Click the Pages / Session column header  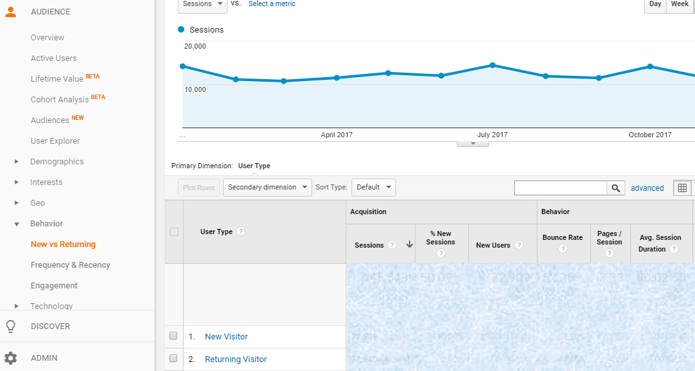click(x=609, y=238)
